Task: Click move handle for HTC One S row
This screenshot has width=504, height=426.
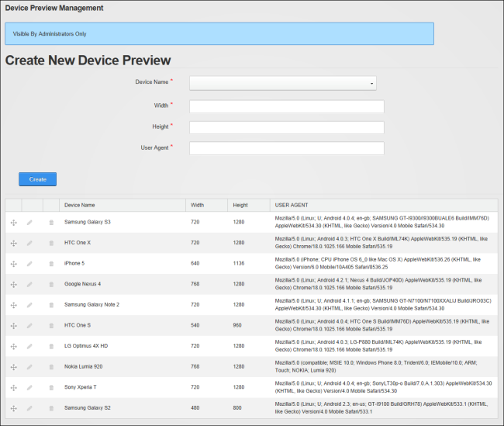Action: tap(13, 326)
